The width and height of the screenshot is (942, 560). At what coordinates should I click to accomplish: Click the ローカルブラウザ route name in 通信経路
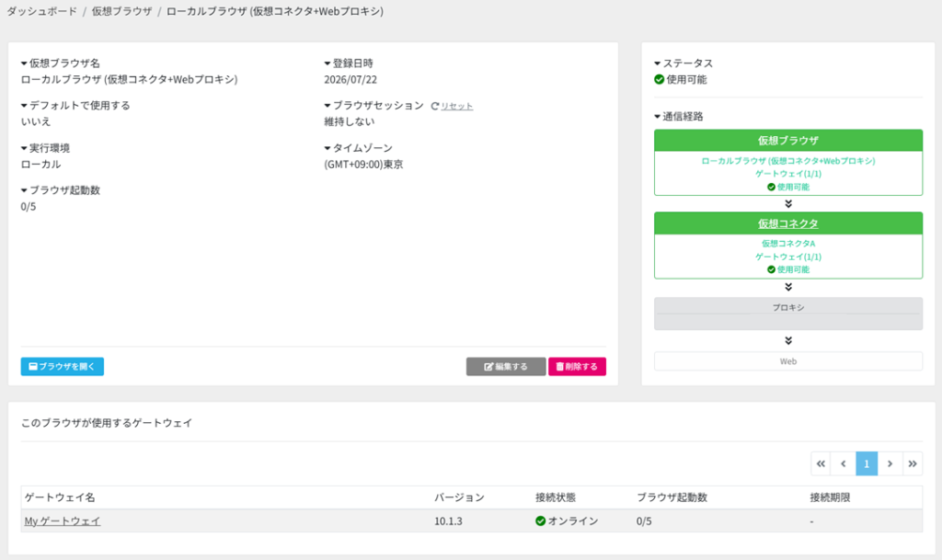tap(788, 161)
